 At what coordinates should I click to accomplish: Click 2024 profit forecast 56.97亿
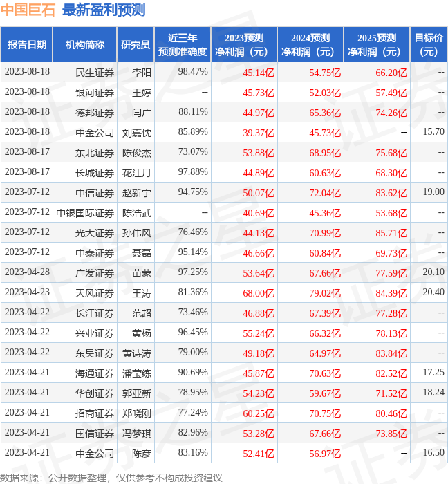(x=325, y=454)
